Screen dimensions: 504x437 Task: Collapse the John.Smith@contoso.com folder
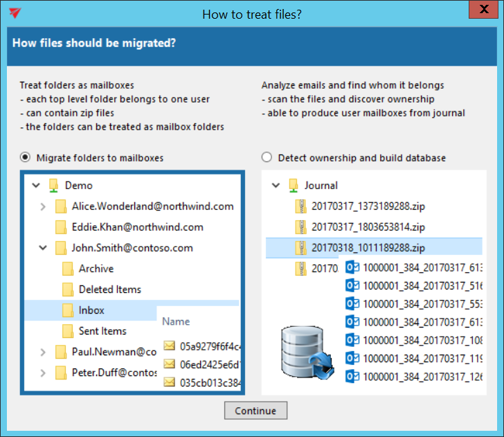point(42,248)
